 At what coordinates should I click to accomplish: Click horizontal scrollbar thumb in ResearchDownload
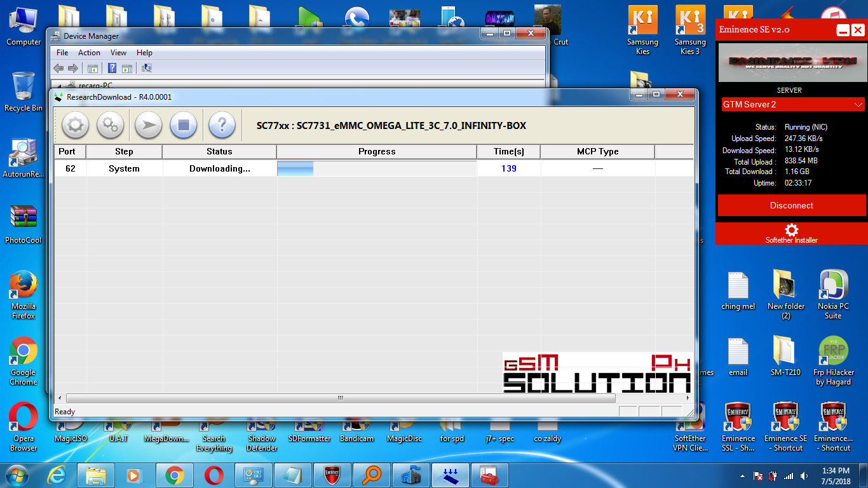[x=340, y=398]
